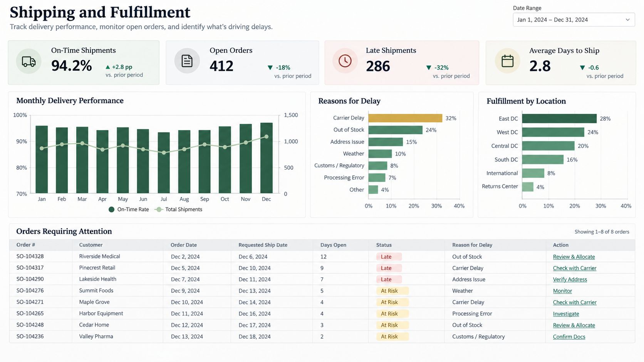Click the Other bar in Reasons for Delay
The width and height of the screenshot is (644, 362).
[x=373, y=190]
